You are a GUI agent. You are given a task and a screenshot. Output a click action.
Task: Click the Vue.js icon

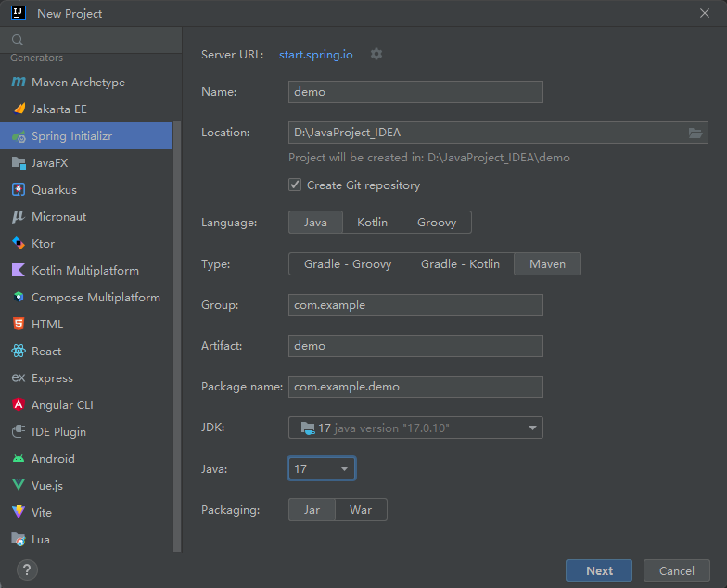(19, 486)
